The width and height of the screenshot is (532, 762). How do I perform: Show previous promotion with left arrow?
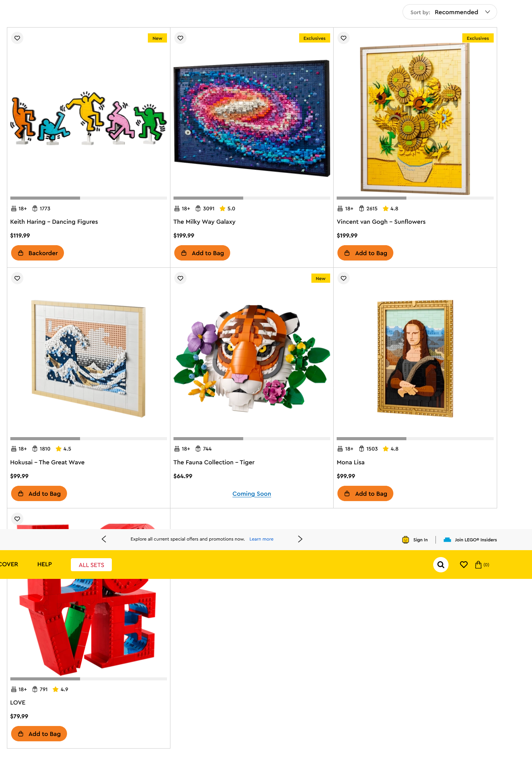pyautogui.click(x=104, y=539)
